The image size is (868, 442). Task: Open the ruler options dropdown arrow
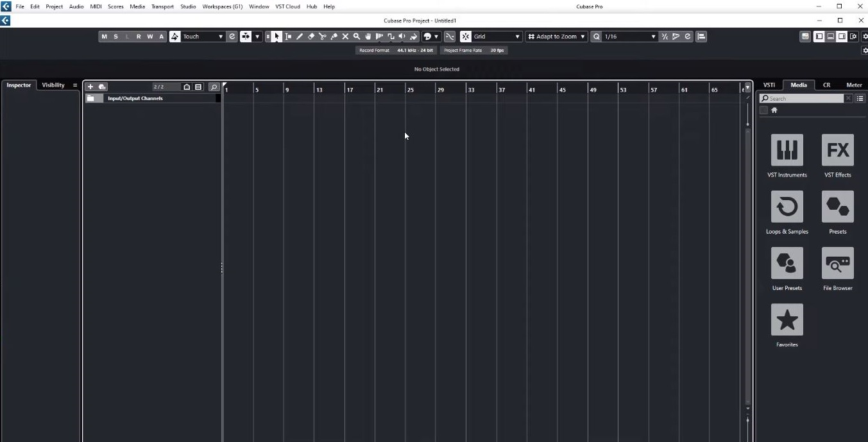pos(747,87)
